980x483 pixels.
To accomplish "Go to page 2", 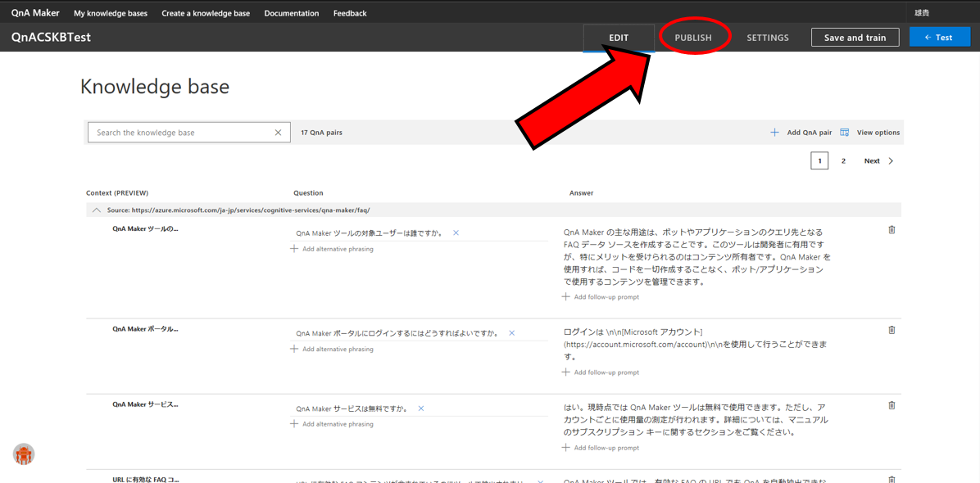I will [x=843, y=161].
